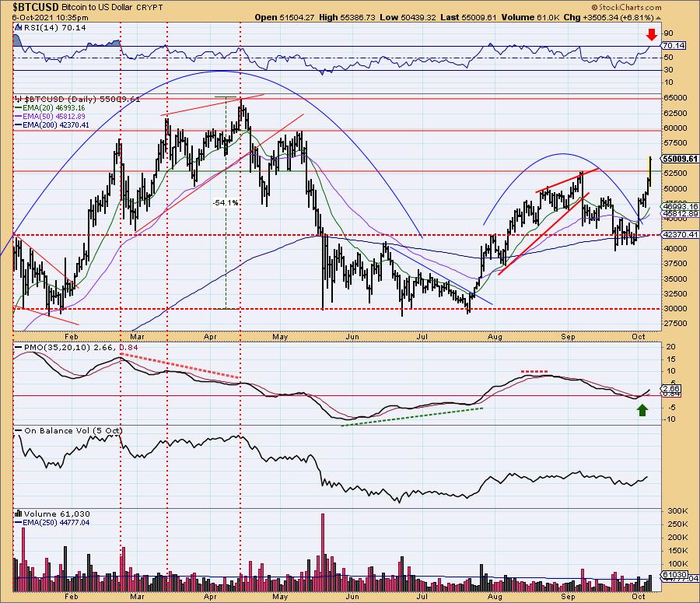This screenshot has width=700, height=603.
Task: Click the 'Low 50439.32' value
Action: [408, 17]
